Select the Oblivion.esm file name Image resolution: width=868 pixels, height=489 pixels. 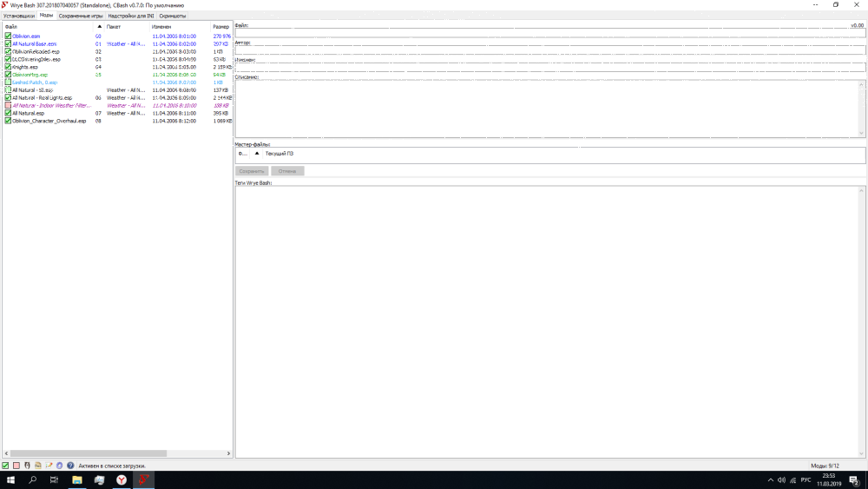pyautogui.click(x=26, y=36)
